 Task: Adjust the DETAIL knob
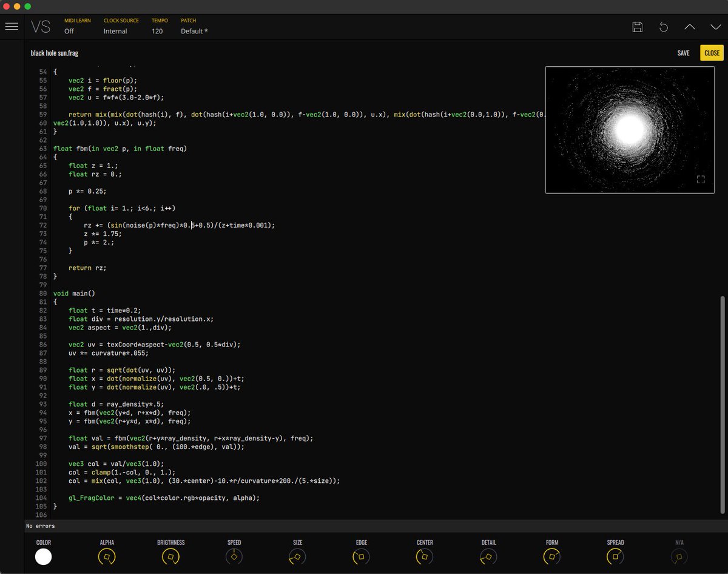coord(488,556)
